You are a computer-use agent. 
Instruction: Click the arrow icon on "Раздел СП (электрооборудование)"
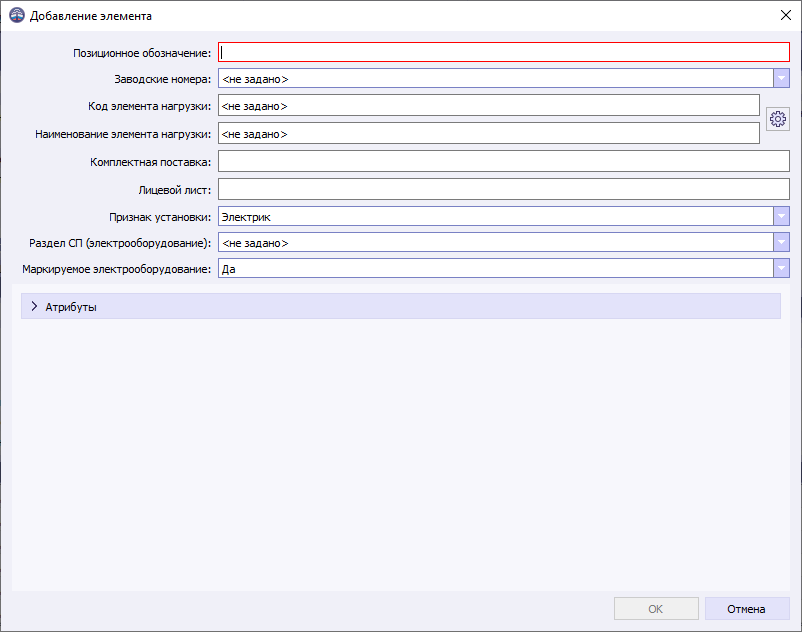point(781,242)
